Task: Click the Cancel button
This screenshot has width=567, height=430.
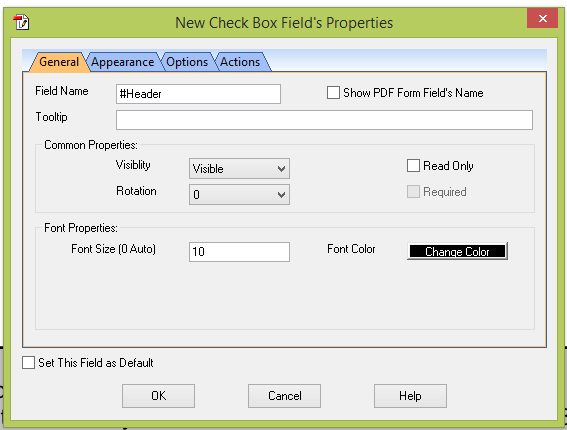Action: pos(284,396)
